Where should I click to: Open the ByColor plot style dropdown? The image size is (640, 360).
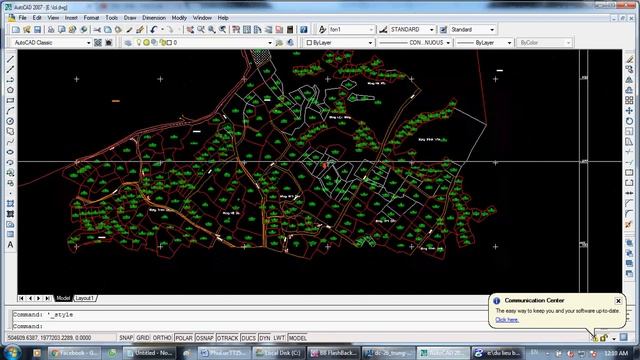point(568,42)
